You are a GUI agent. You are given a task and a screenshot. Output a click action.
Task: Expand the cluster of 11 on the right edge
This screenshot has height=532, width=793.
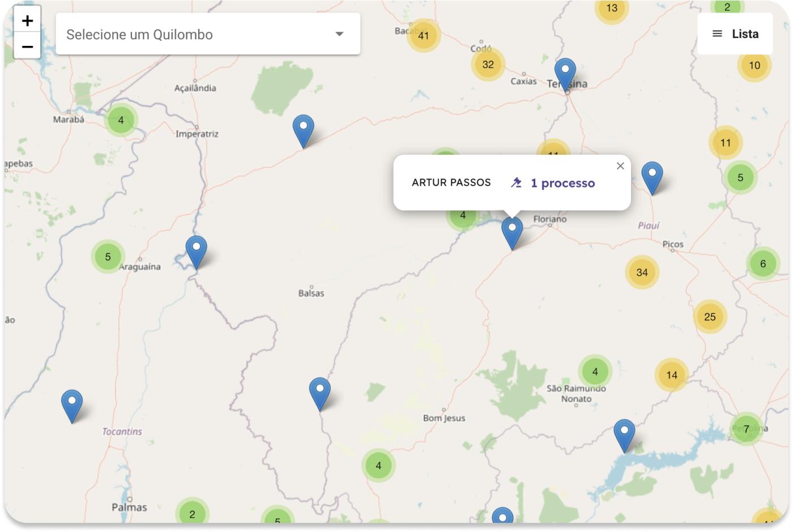click(x=726, y=143)
